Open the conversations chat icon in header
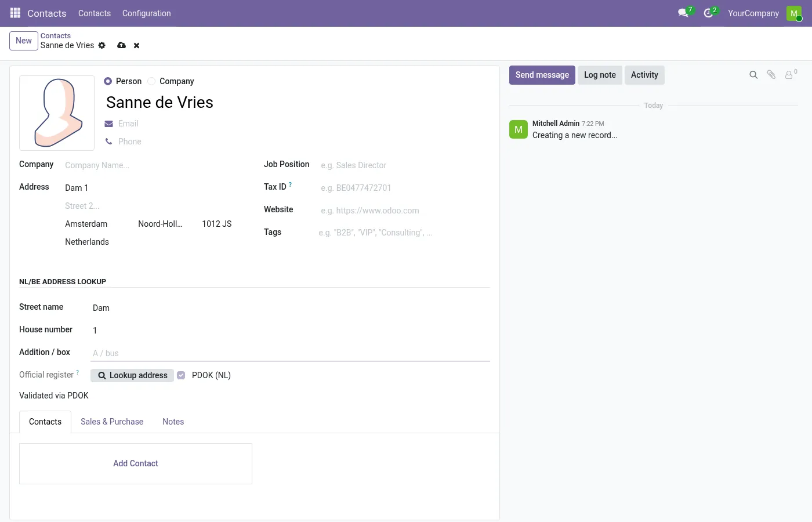Viewport: 812px width, 522px height. point(683,13)
